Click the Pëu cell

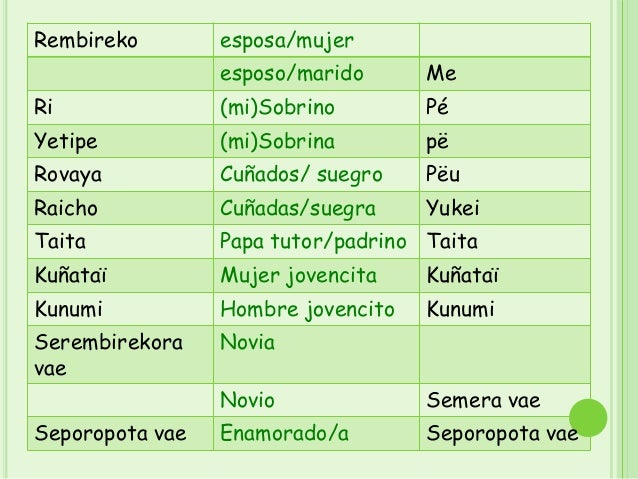tap(505, 175)
